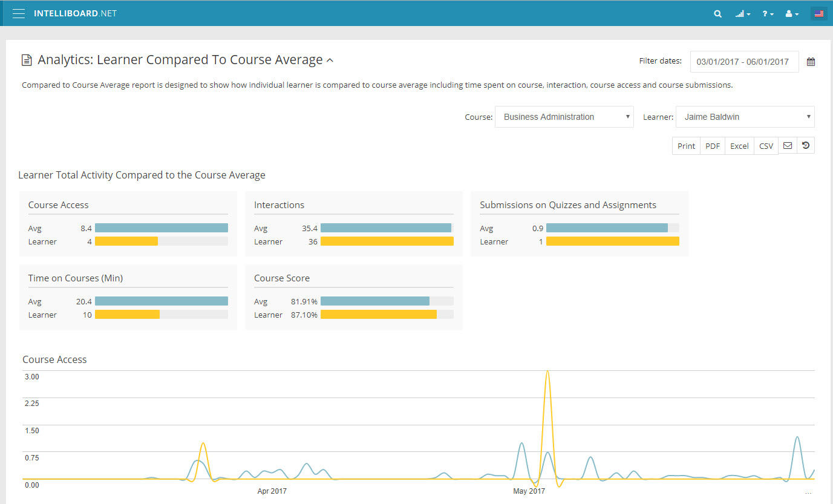Screen dimensions: 833x504
Task: Download the report as CSV
Action: tap(766, 146)
